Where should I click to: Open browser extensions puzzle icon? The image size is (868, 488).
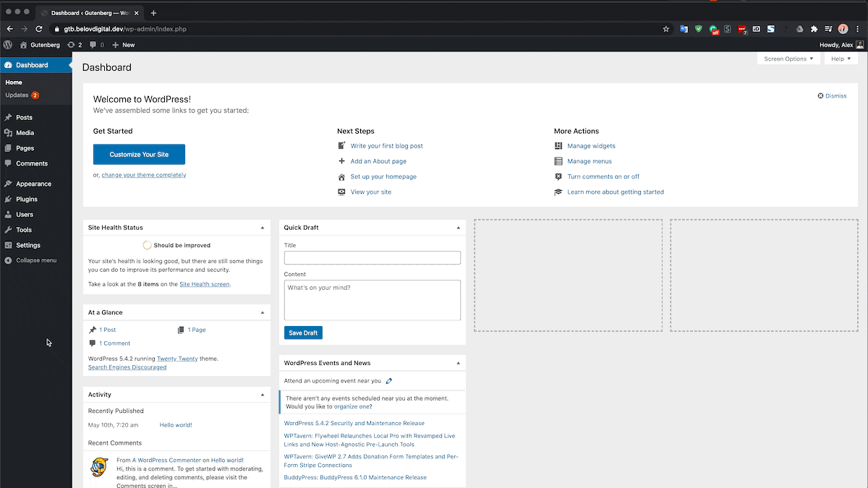tap(814, 29)
